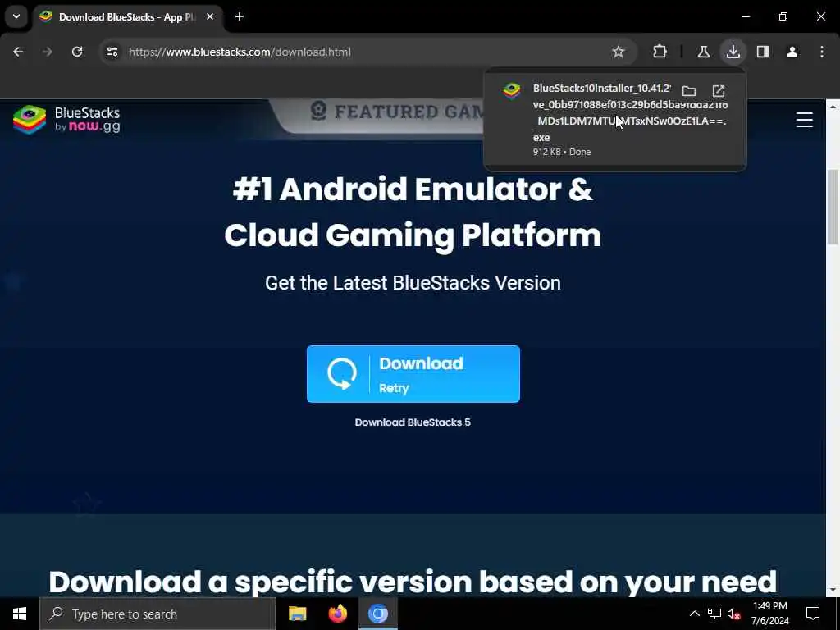Open the Extensions puzzle icon

[660, 52]
